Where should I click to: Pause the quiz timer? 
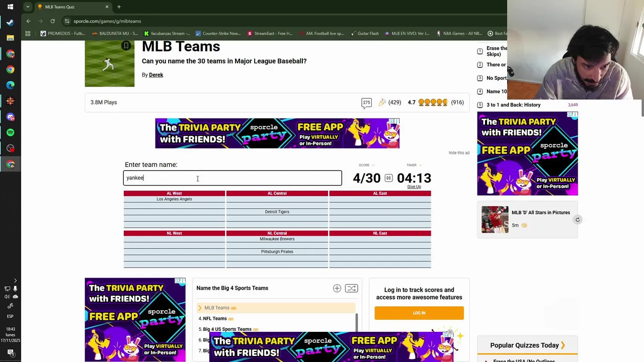388,178
